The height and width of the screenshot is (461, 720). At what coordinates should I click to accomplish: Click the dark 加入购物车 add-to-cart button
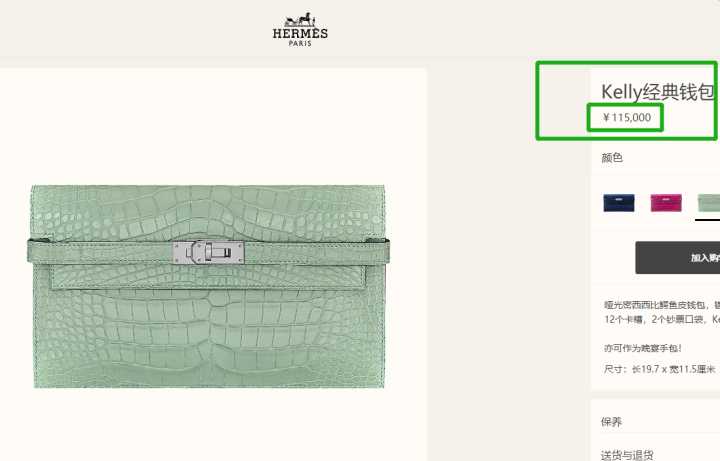click(678, 258)
